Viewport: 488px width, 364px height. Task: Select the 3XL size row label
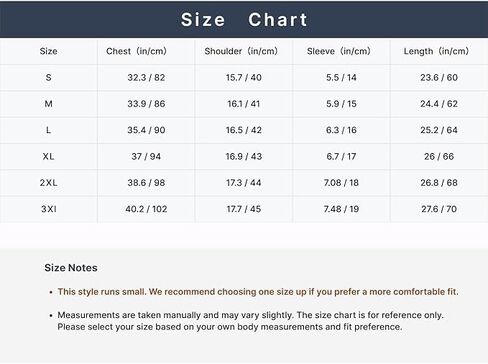[x=48, y=209]
